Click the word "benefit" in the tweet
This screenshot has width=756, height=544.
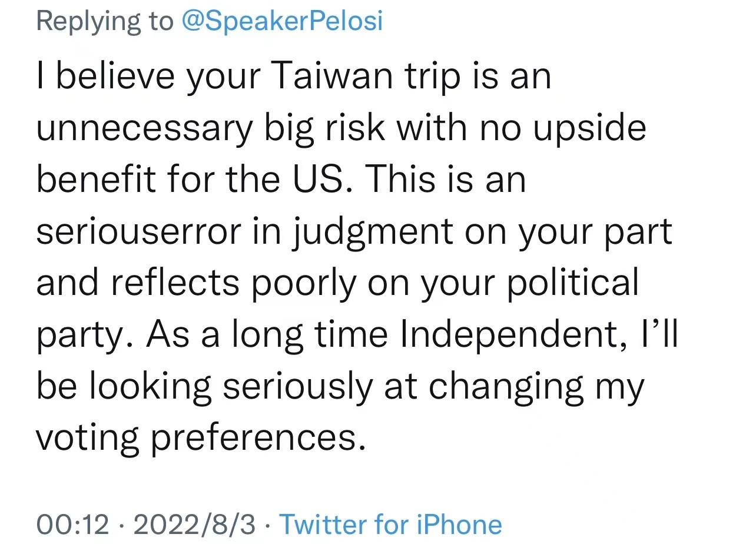(x=95, y=180)
